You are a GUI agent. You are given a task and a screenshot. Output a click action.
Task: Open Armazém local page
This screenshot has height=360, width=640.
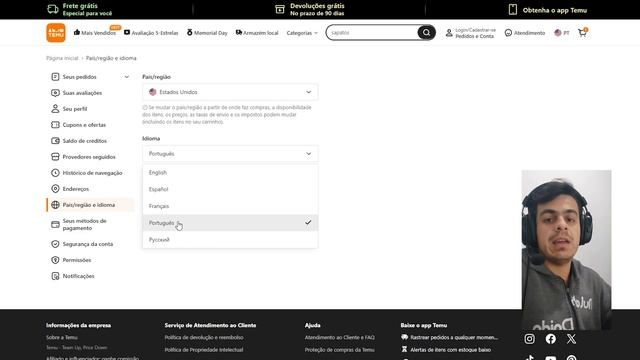point(257,33)
